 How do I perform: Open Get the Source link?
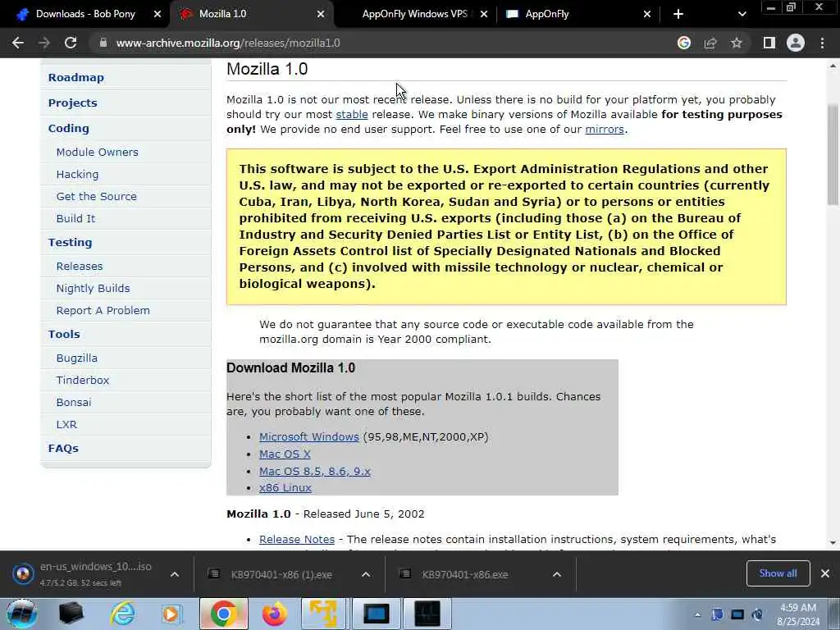click(x=97, y=196)
